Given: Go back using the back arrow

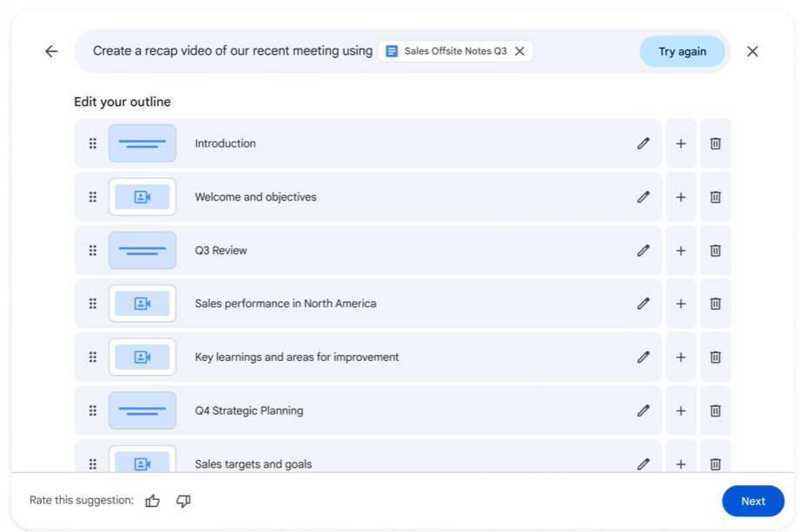Looking at the screenshot, I should coord(50,51).
